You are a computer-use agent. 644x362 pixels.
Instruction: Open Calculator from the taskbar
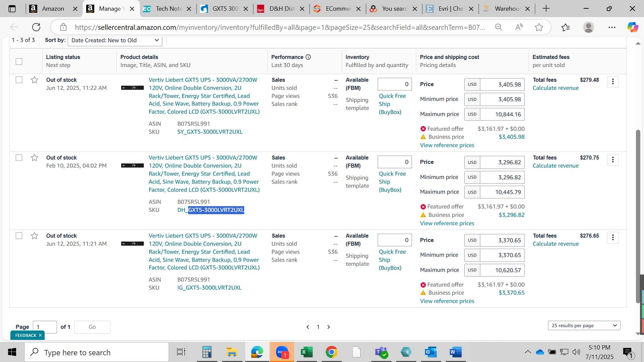(207, 352)
